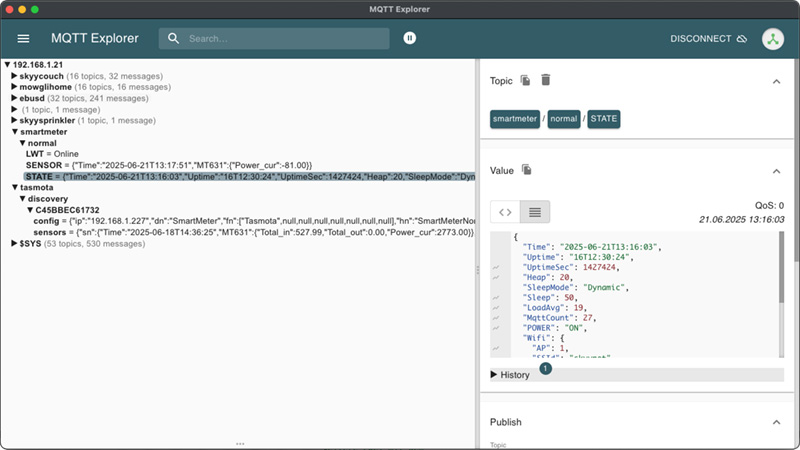Screen dimensions: 800x450
Task: Switch value view to diff mode
Action: click(x=505, y=211)
